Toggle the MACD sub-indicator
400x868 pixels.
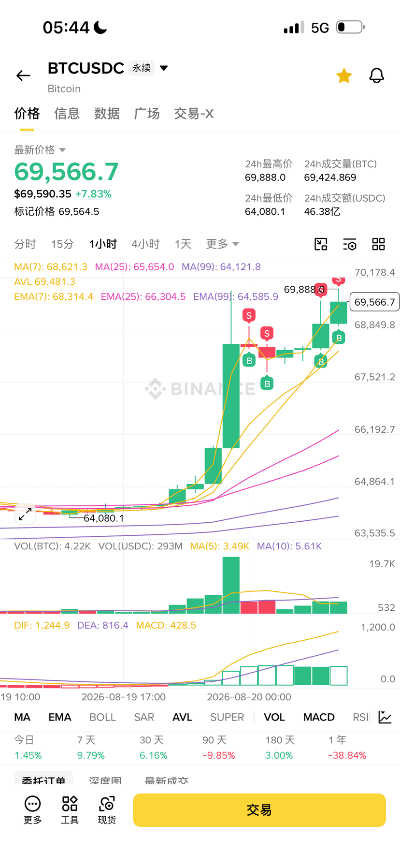coord(319,717)
